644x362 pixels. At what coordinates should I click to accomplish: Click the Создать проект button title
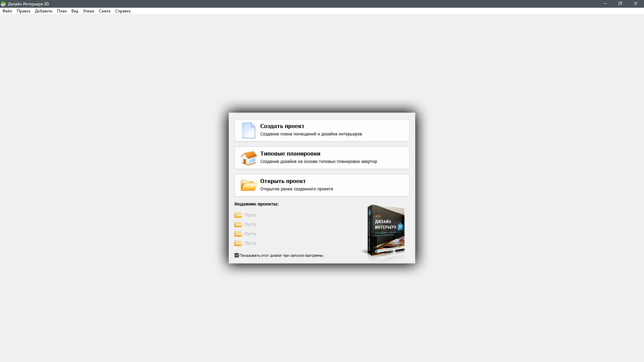tap(282, 126)
